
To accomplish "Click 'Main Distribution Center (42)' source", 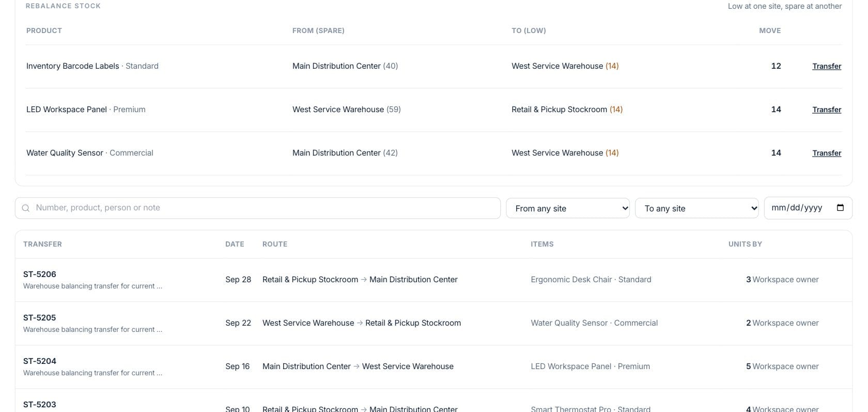I will pyautogui.click(x=345, y=153).
